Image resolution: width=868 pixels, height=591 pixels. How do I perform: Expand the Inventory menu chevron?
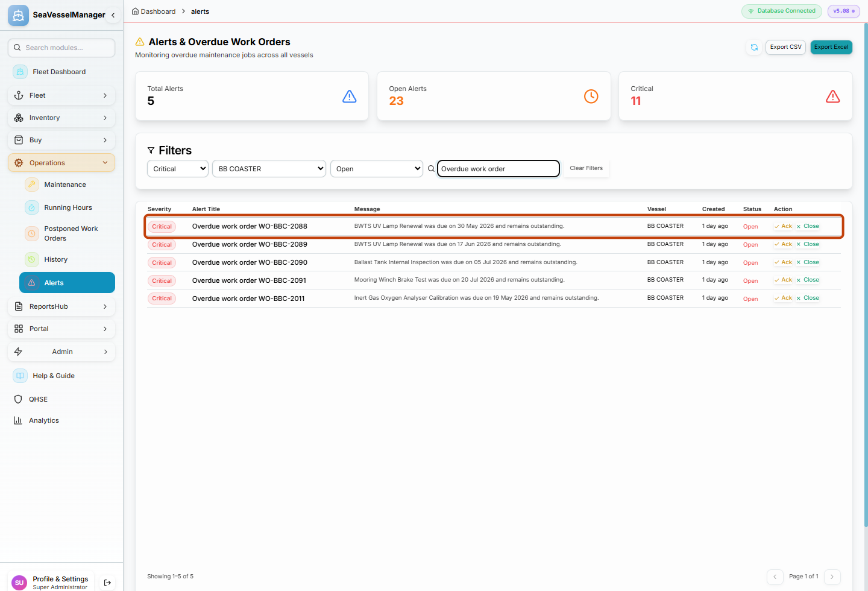(x=105, y=118)
